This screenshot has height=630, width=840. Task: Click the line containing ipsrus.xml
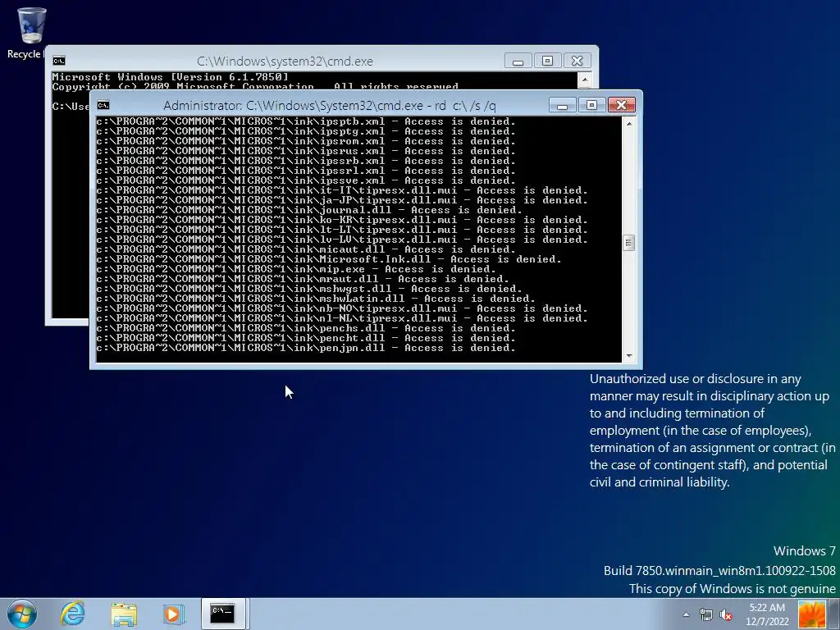pyautogui.click(x=306, y=151)
